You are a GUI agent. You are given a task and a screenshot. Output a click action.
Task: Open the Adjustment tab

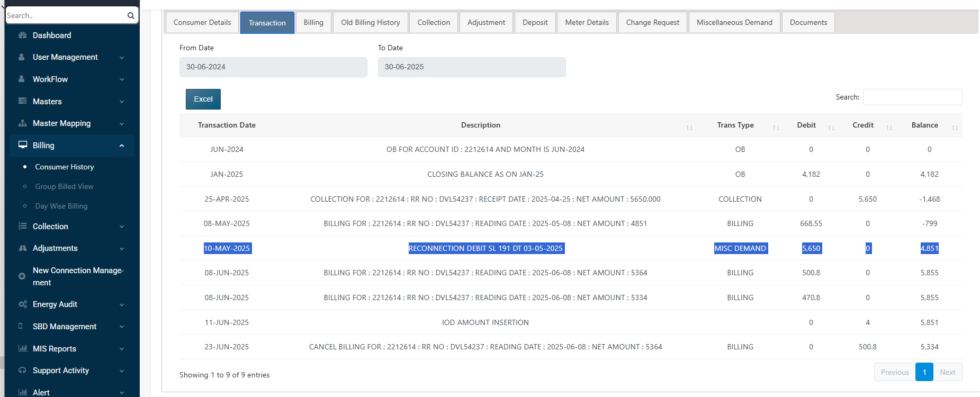[x=486, y=22]
